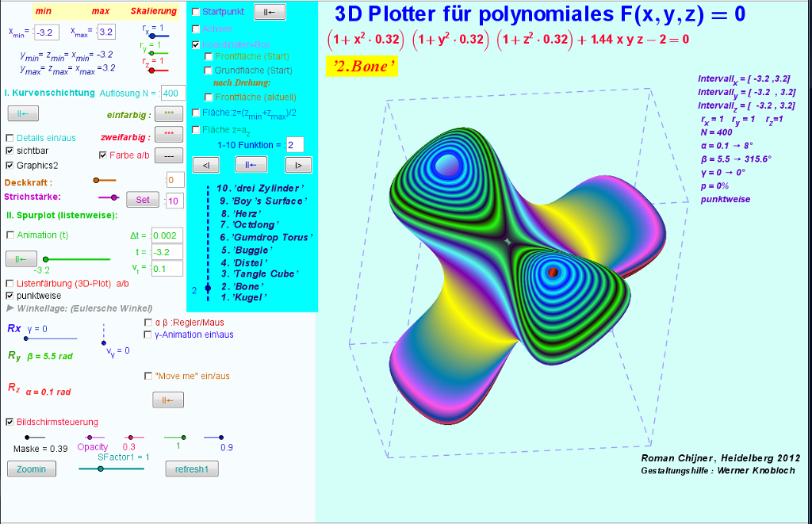The image size is (812, 524).
Task: Click the einfarbig green stars button
Action: [x=169, y=114]
